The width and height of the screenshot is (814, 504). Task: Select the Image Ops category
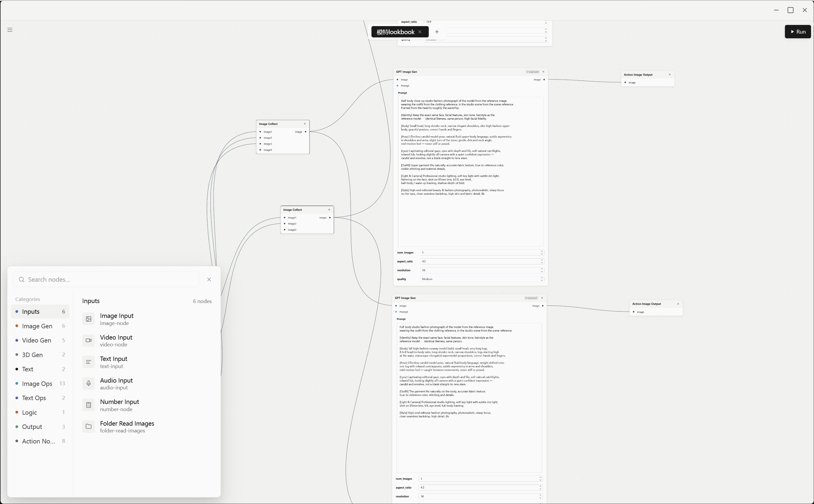(x=40, y=384)
